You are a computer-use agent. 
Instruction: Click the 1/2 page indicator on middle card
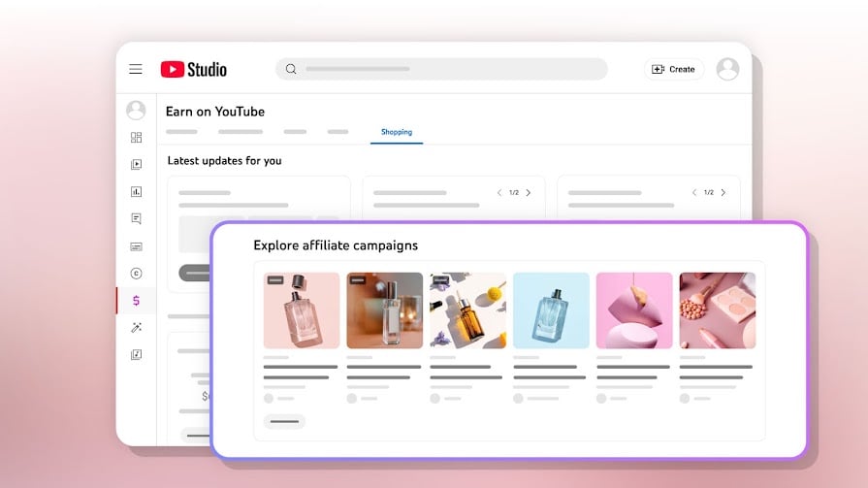pos(514,193)
